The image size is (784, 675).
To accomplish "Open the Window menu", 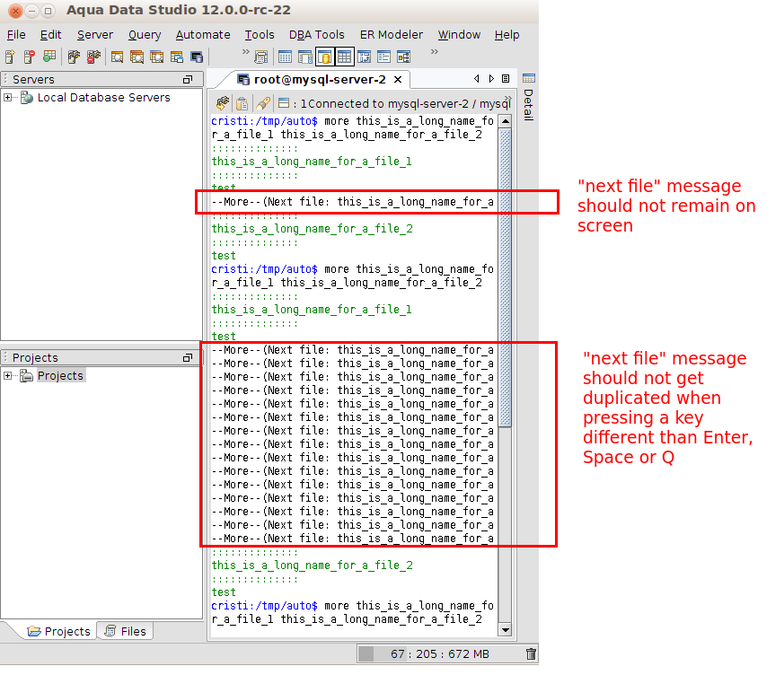I will [459, 35].
